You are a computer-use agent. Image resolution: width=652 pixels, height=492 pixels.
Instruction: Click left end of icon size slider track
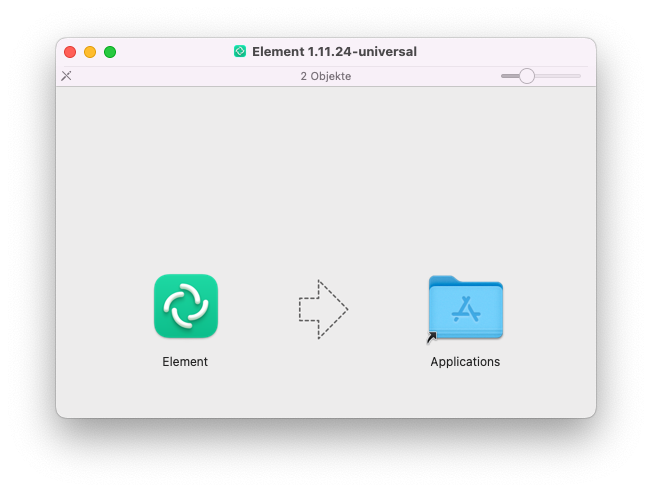point(504,76)
